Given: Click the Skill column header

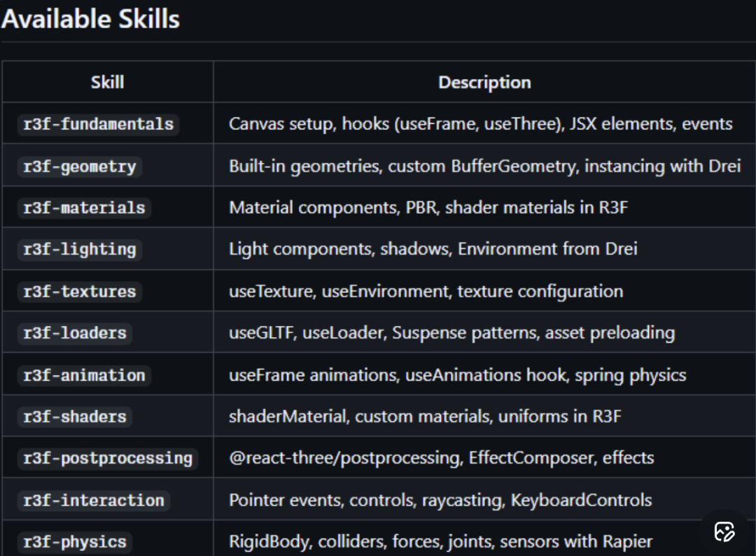Looking at the screenshot, I should (x=106, y=82).
